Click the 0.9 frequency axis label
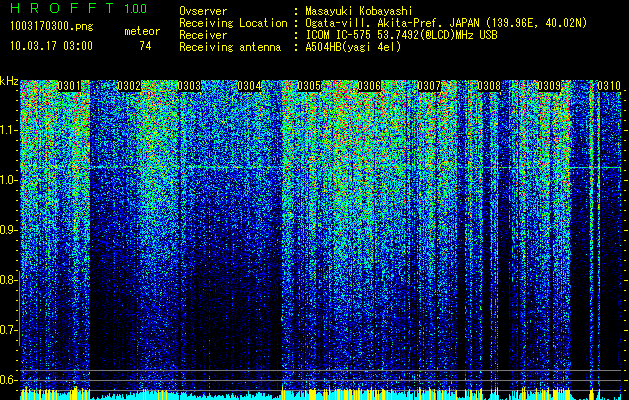This screenshot has height=400, width=629. (x=8, y=230)
